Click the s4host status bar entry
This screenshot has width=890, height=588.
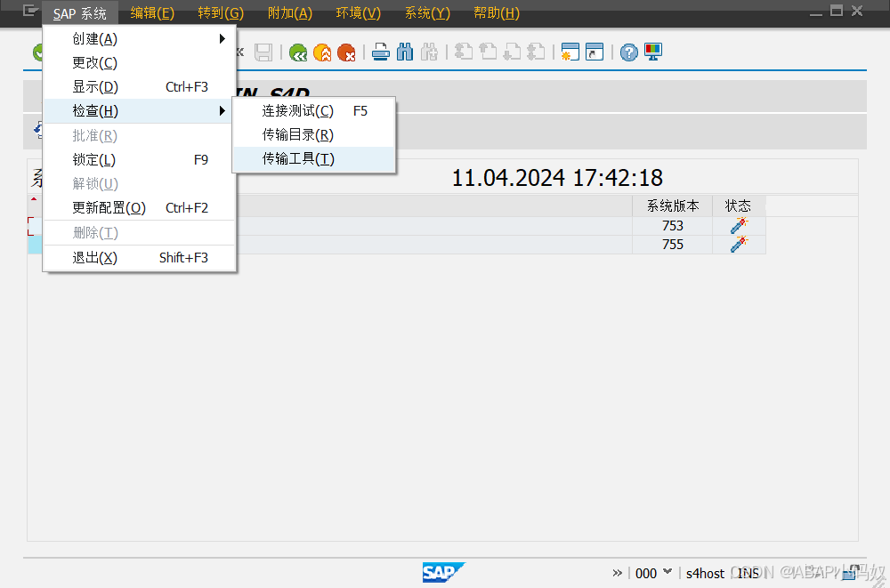(705, 574)
